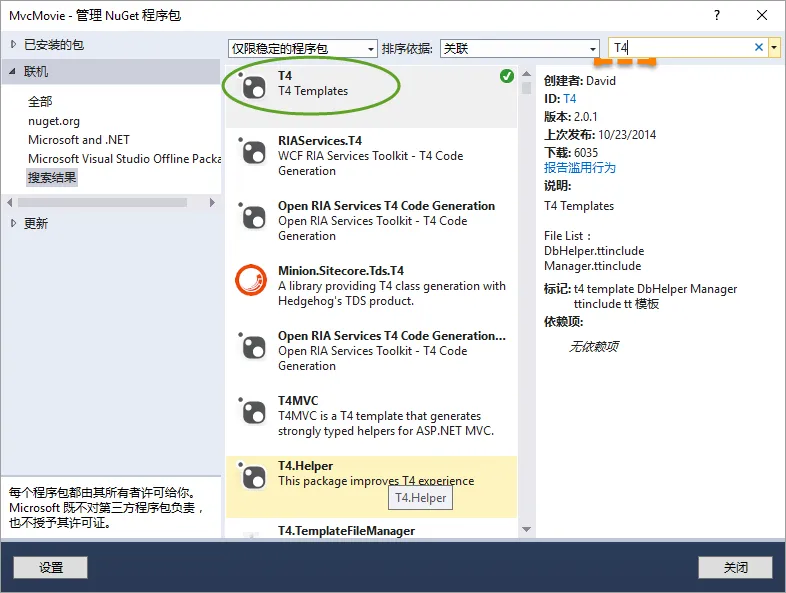Open the search box history dropdown arrow

coord(774,48)
